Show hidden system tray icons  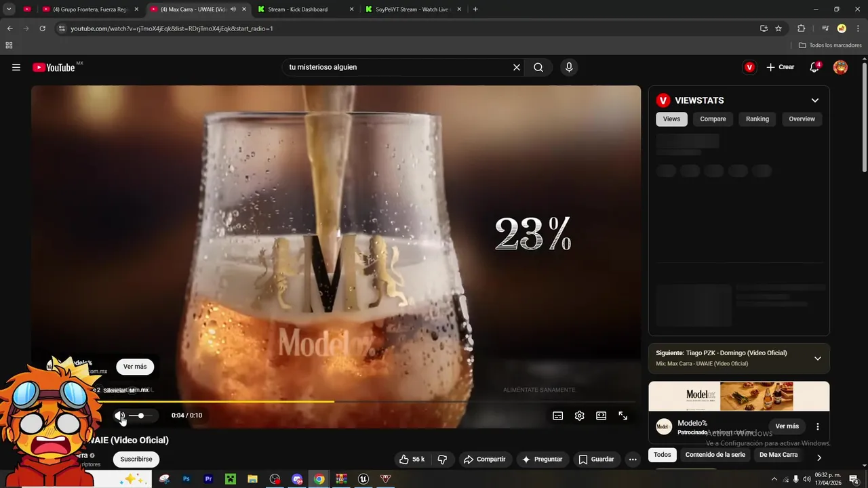pyautogui.click(x=774, y=479)
